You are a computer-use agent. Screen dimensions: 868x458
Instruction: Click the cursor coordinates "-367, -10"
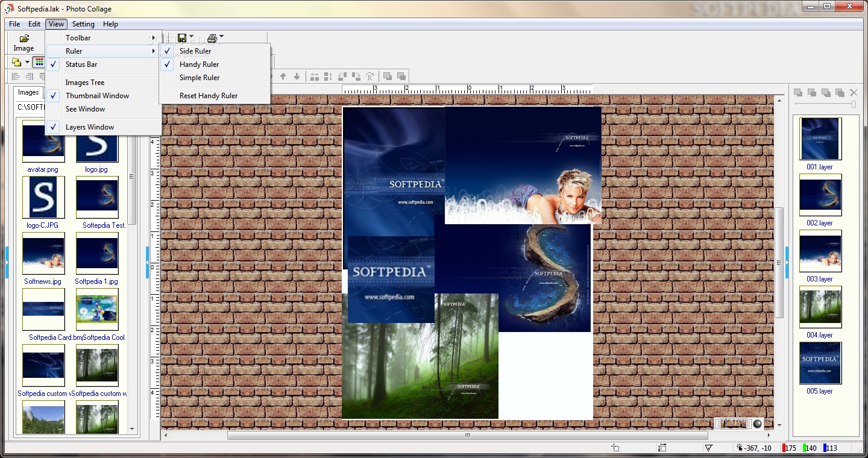[x=758, y=448]
